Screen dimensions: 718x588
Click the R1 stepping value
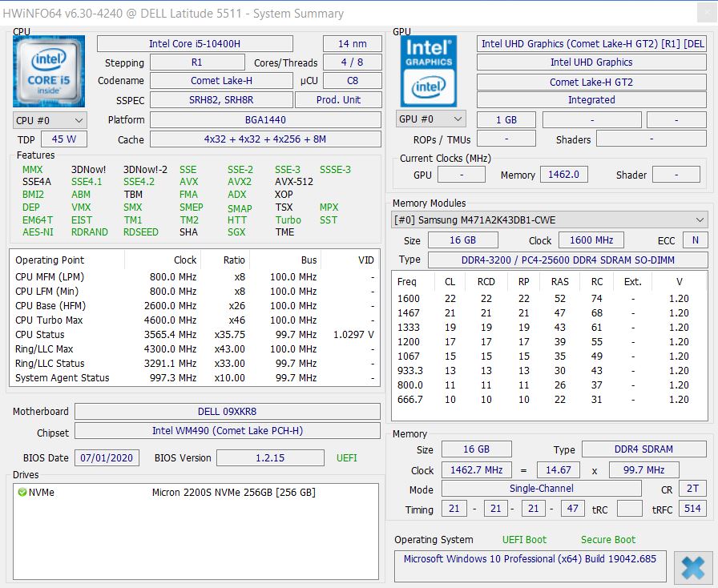click(197, 62)
